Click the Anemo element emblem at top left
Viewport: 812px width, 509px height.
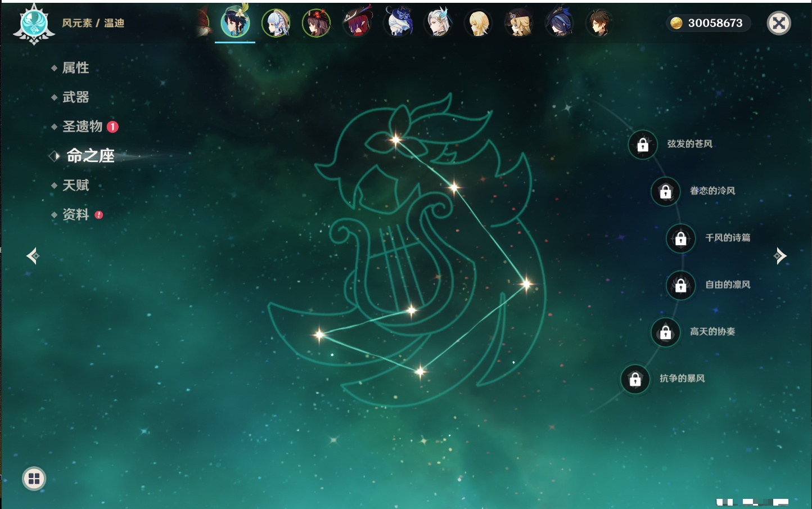(x=34, y=24)
